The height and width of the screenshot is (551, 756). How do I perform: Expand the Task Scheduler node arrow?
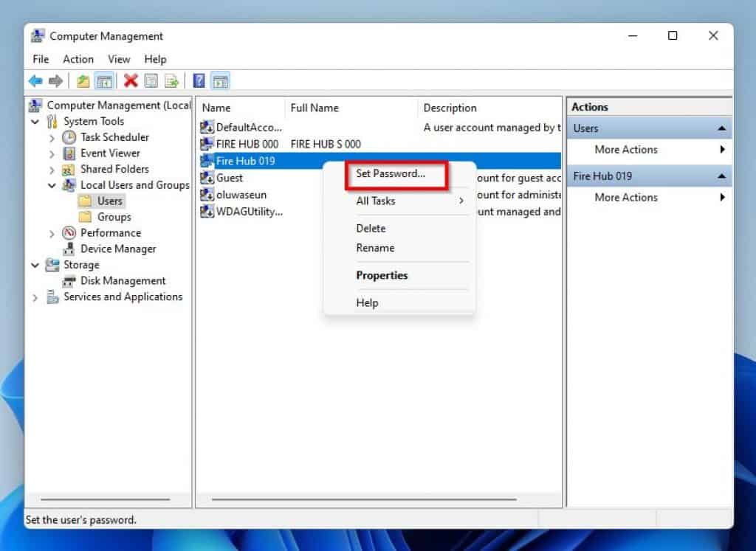click(52, 138)
